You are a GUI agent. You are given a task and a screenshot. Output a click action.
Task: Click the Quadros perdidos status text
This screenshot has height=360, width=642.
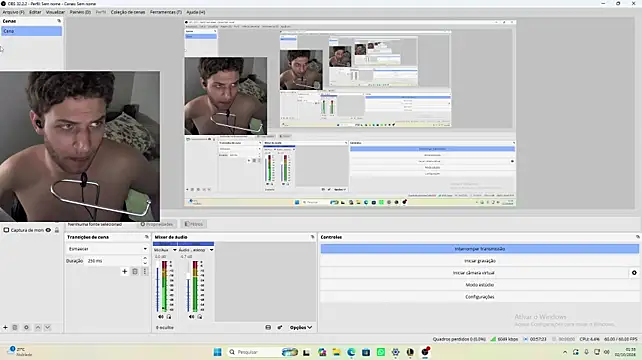click(459, 339)
